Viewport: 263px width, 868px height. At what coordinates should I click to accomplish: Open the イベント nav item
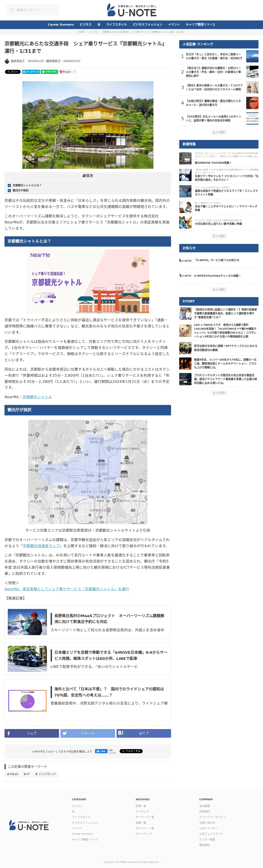(174, 25)
